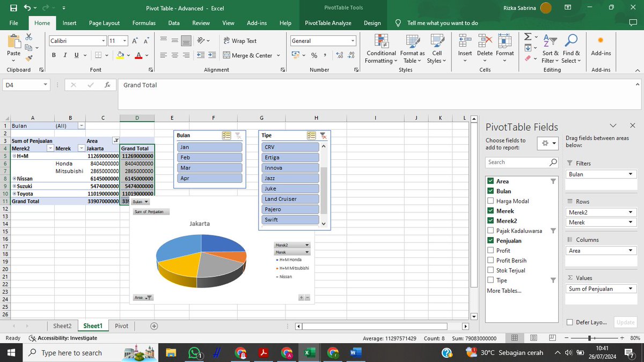
Task: Select Apr in Bulan slicer
Action: tap(210, 178)
